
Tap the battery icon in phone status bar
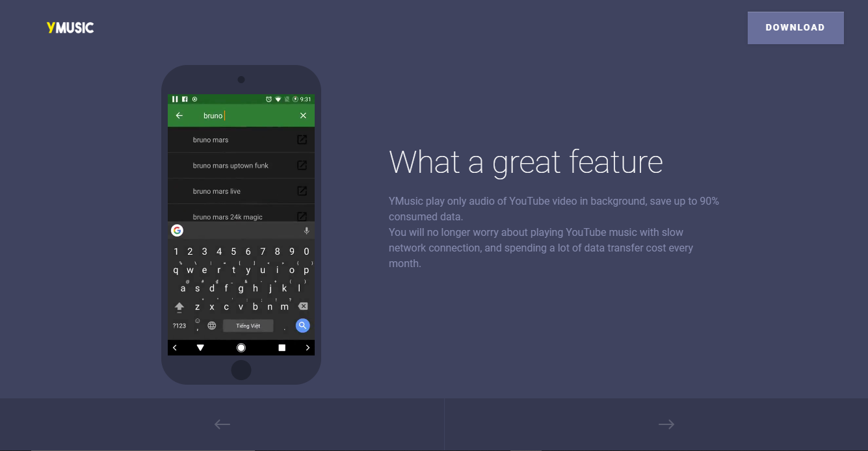tap(295, 99)
